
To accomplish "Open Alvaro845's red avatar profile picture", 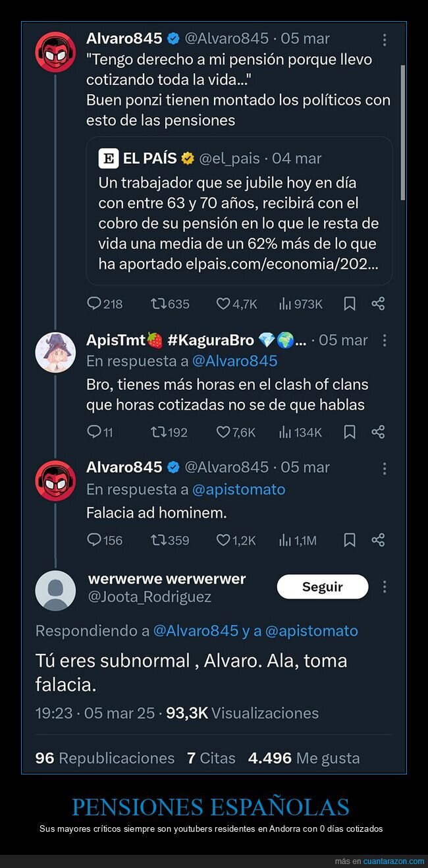I will pyautogui.click(x=55, y=52).
